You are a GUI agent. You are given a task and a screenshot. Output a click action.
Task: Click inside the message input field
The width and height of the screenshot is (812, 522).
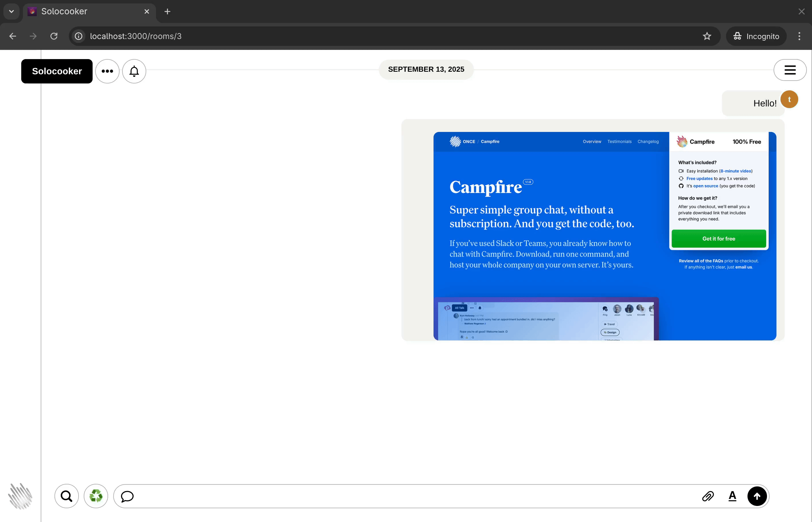407,496
